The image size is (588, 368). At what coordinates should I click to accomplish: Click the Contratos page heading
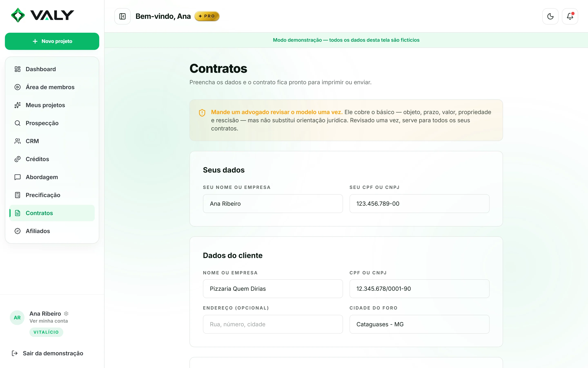218,68
